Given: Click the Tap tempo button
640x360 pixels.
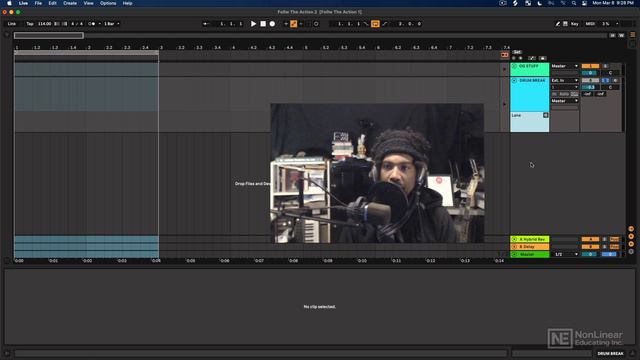Looking at the screenshot, I should tap(30, 24).
